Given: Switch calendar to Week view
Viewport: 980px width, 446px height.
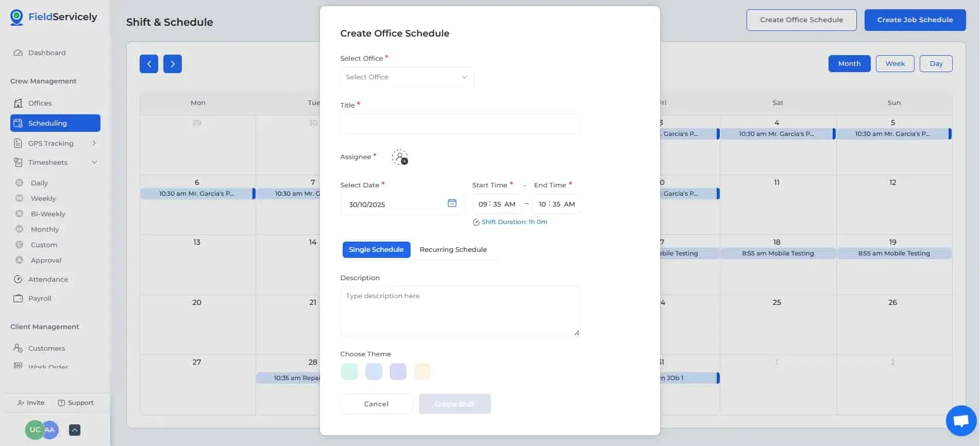Looking at the screenshot, I should click(x=895, y=64).
